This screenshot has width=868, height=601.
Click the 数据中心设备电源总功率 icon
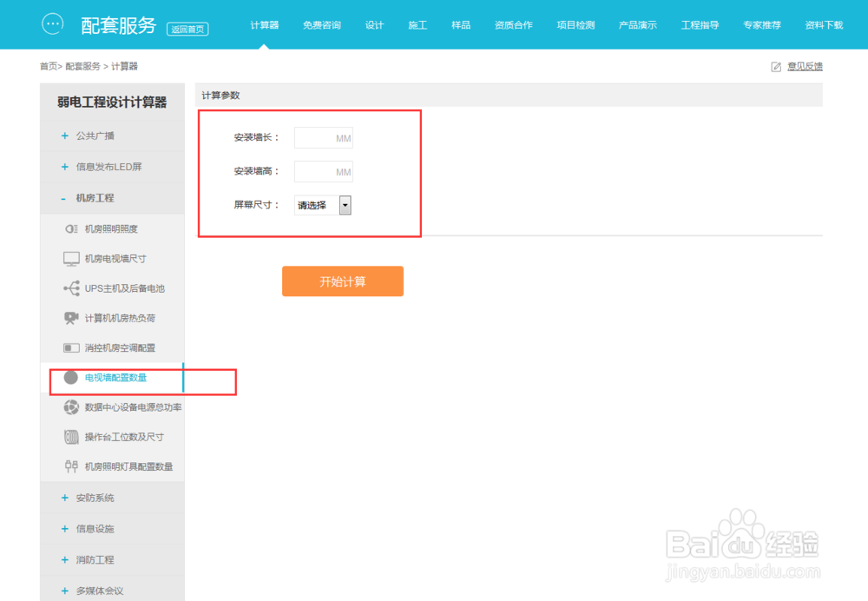click(x=71, y=407)
